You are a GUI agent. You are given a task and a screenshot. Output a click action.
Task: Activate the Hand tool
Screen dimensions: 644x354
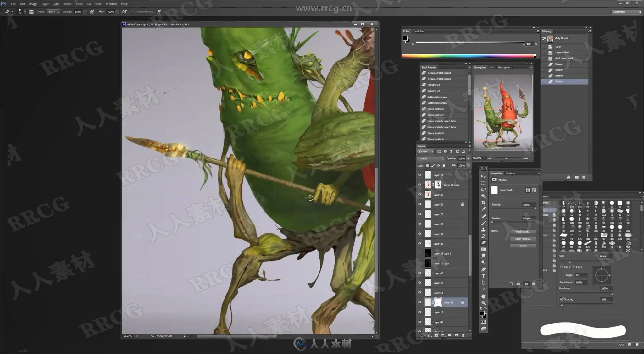(x=483, y=296)
